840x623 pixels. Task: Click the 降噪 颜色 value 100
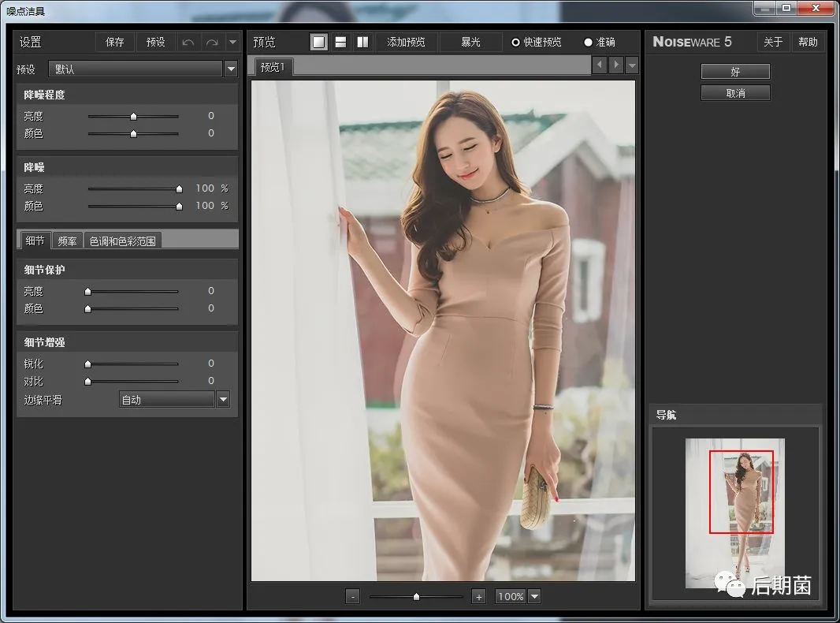(x=205, y=205)
